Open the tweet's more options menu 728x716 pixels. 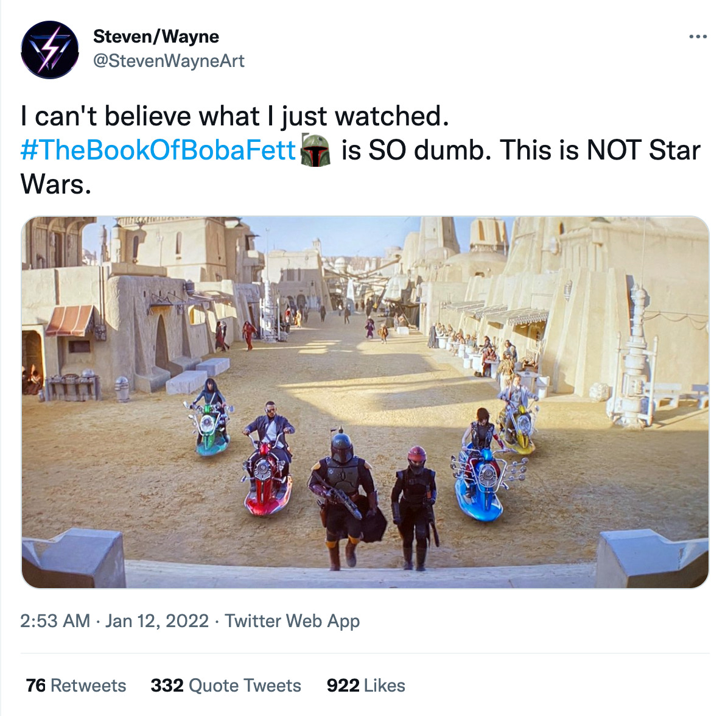point(698,37)
